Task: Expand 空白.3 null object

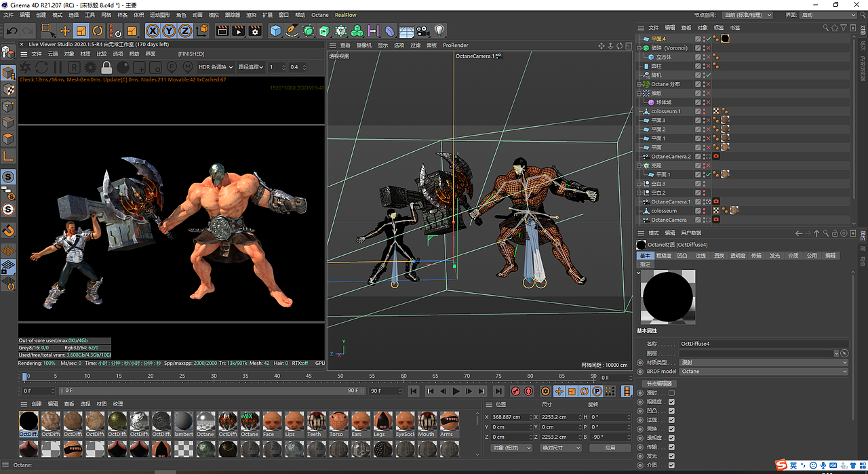Action: [x=639, y=184]
